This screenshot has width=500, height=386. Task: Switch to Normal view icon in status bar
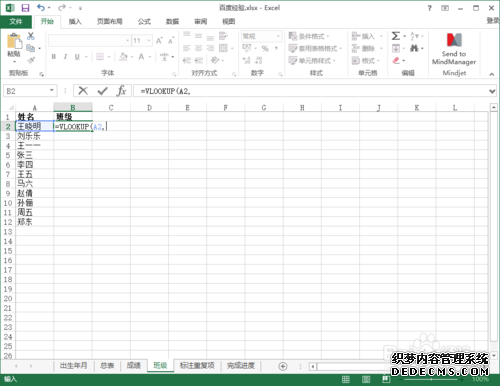(346, 379)
